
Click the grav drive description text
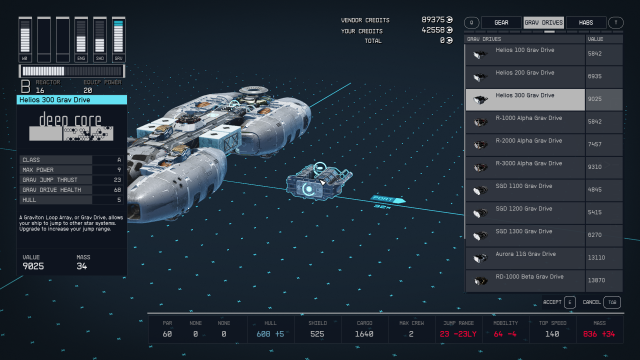[x=71, y=223]
